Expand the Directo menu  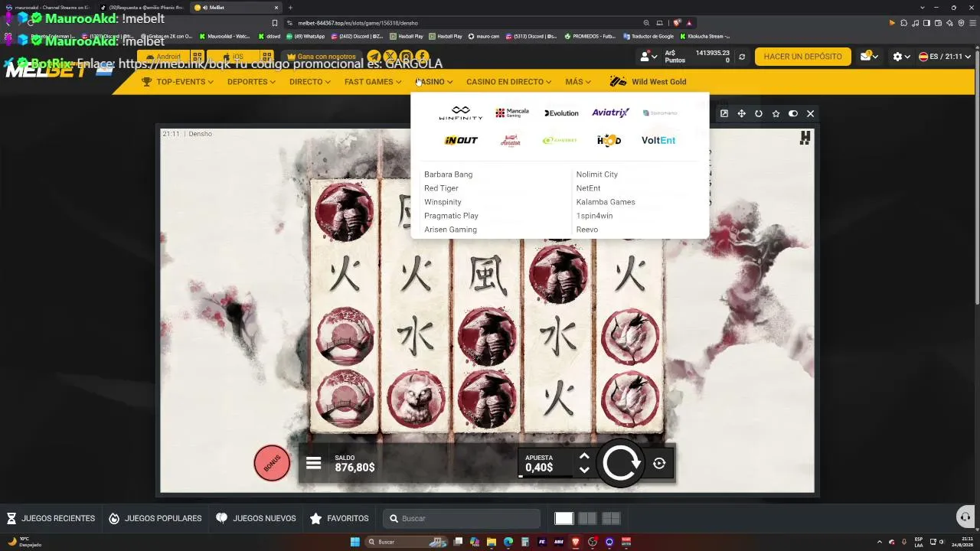click(310, 82)
